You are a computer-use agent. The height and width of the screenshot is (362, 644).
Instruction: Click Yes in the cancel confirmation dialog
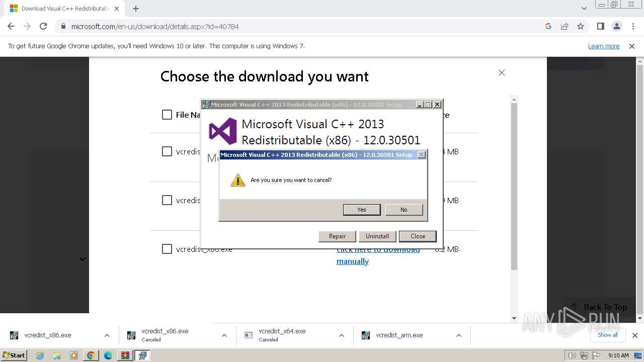click(362, 210)
